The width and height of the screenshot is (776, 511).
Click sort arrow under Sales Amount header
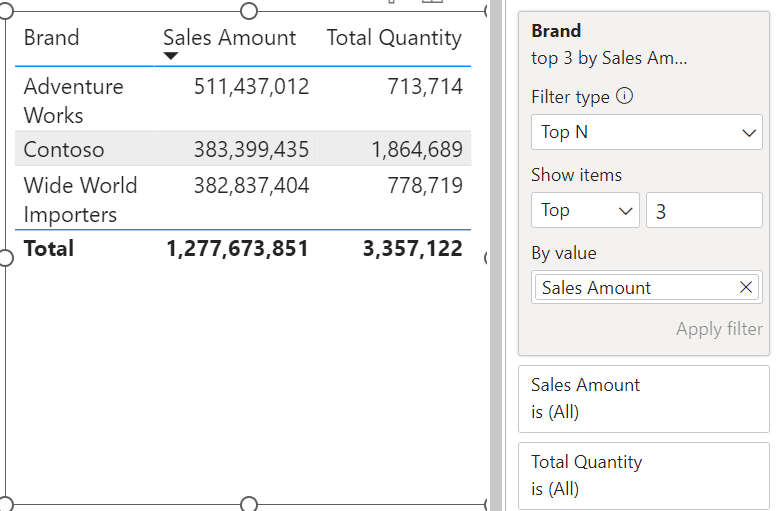tap(170, 57)
